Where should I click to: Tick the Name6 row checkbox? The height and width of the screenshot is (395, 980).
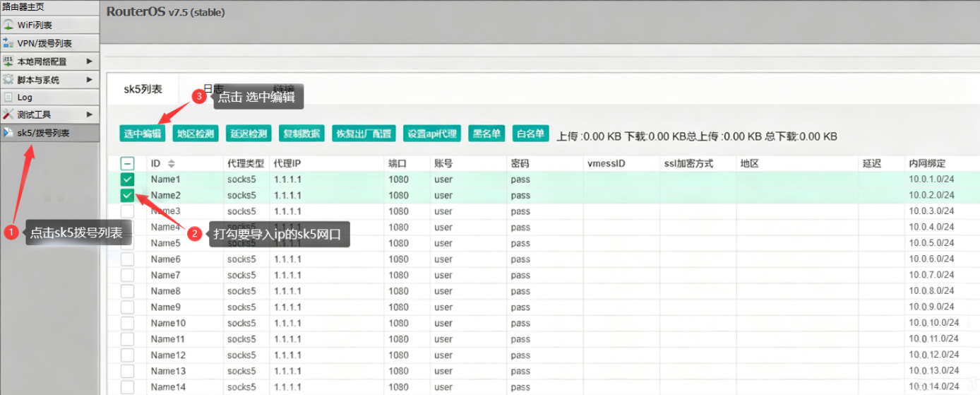(x=127, y=259)
